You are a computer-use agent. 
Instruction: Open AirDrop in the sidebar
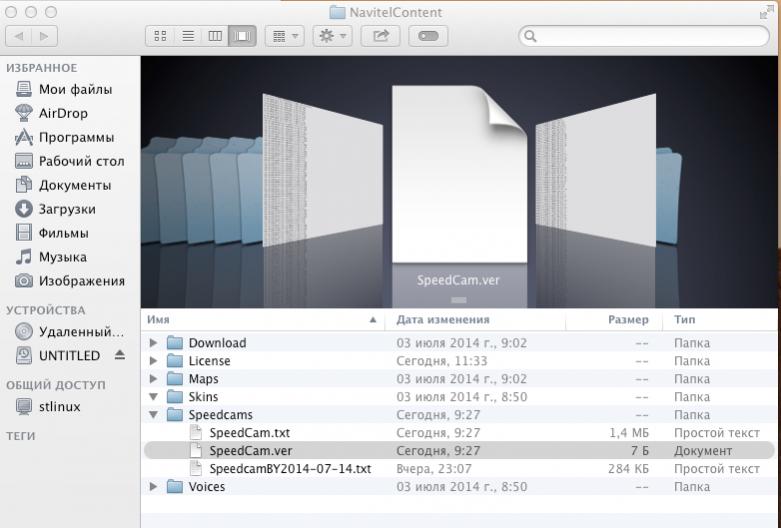pyautogui.click(x=63, y=113)
